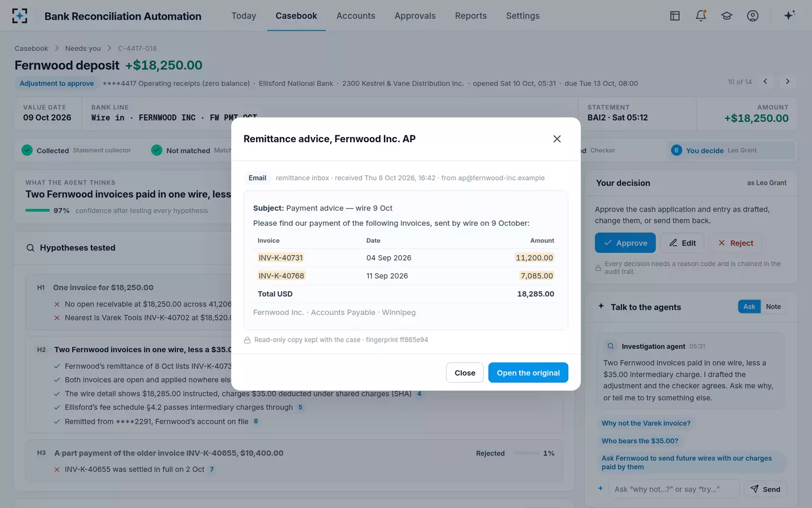Click the Investigation agent avatar icon
812x508 pixels.
click(x=611, y=346)
